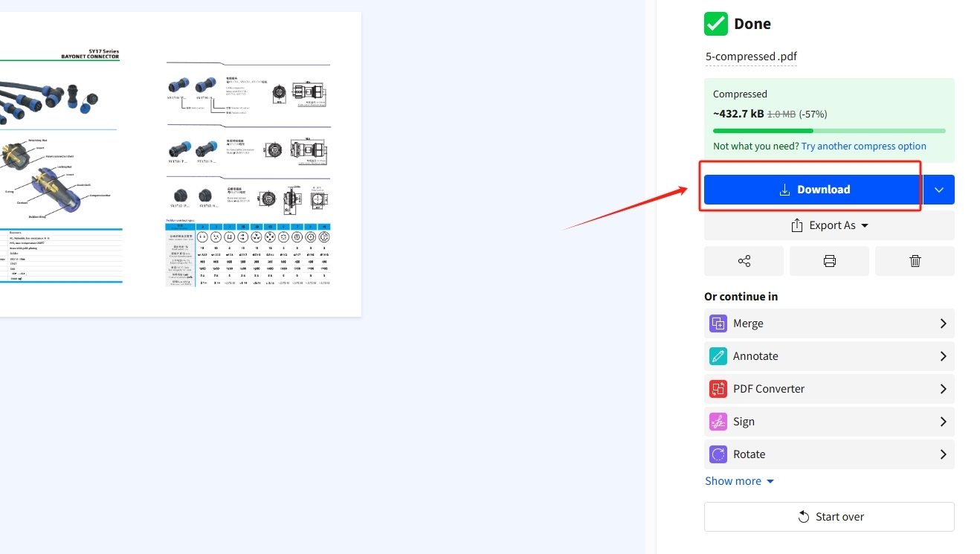The height and width of the screenshot is (554, 980).
Task: Click the green compression progress bar
Action: [829, 131]
